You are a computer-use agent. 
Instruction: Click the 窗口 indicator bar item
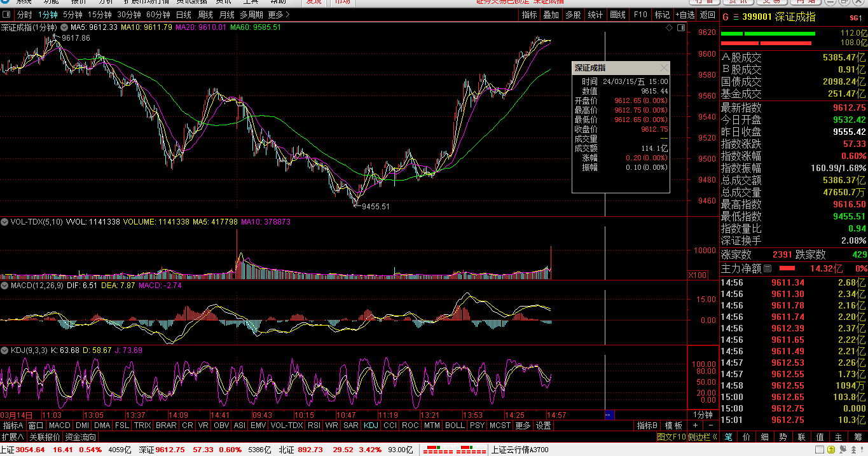point(36,425)
